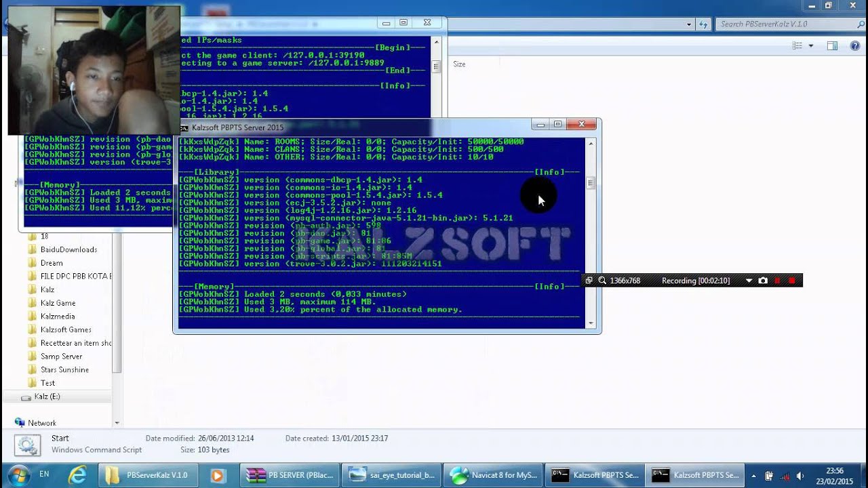
Task: Click the Explorer Help question-mark icon
Action: pos(854,45)
